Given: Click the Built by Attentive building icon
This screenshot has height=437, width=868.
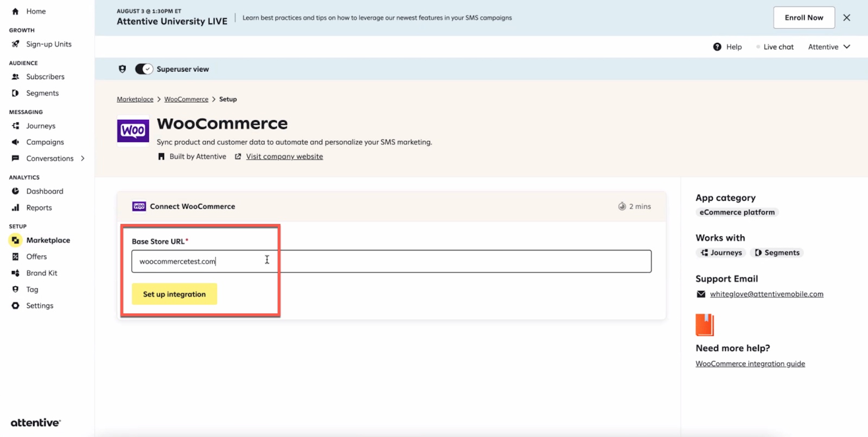Looking at the screenshot, I should 161,157.
